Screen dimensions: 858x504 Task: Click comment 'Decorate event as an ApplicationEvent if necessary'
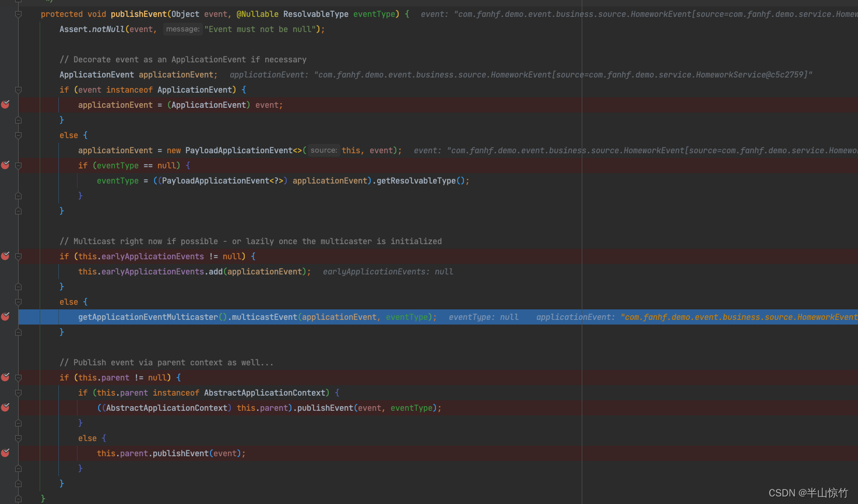click(183, 59)
